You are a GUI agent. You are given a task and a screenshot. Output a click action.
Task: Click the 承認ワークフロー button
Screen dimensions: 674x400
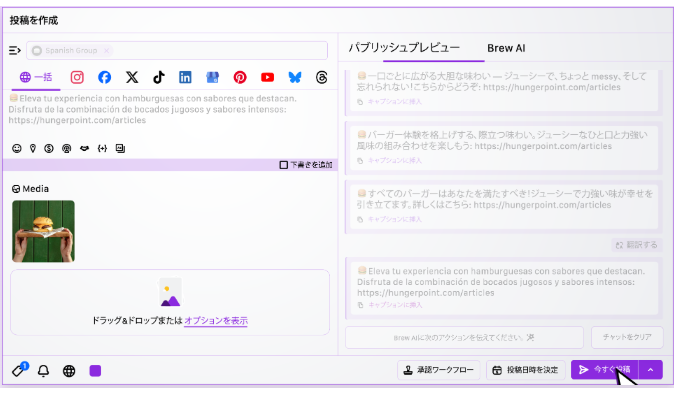pyautogui.click(x=439, y=370)
